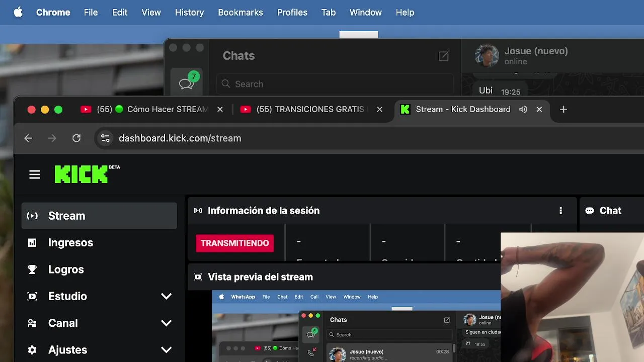Open the File menu
Viewport: 644px width, 362px height.
91,13
